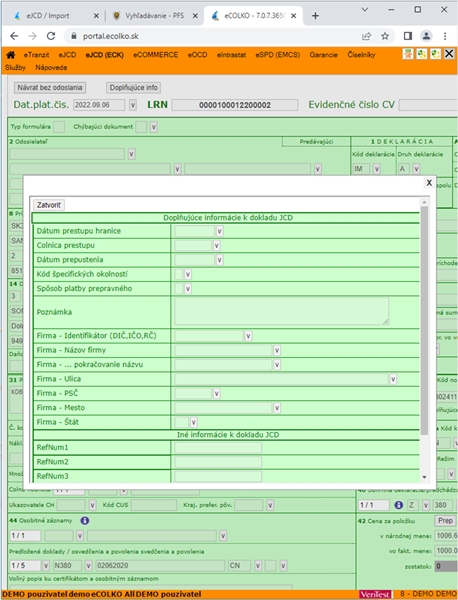Open the eTranzit menu
This screenshot has height=600, width=458.
point(36,55)
